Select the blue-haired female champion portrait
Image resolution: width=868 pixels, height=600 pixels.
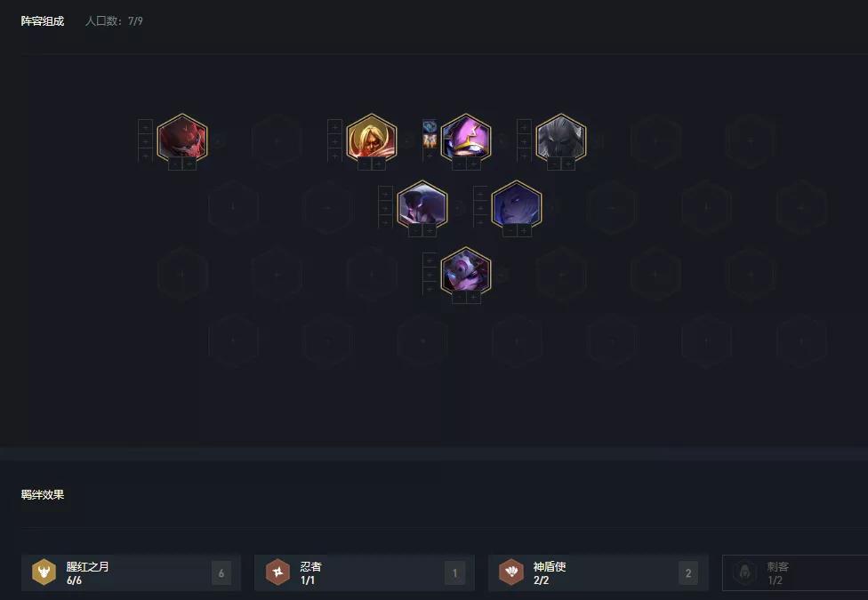pyautogui.click(x=517, y=204)
